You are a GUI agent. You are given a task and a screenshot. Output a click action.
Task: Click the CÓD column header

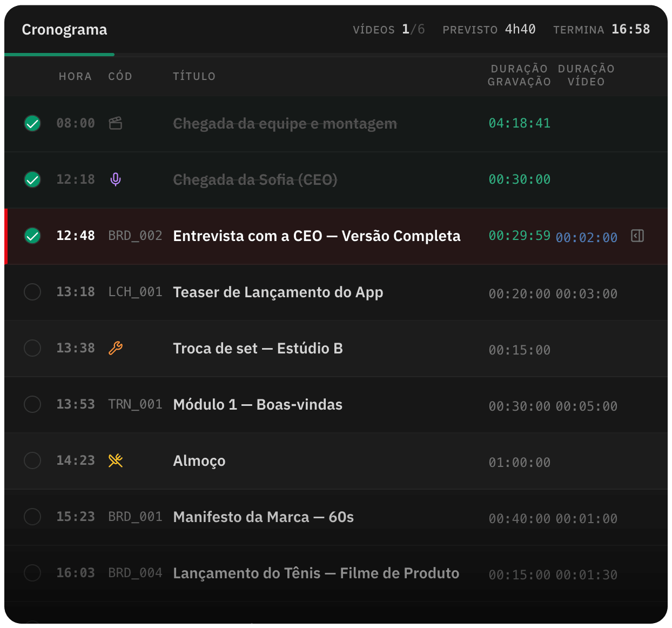pyautogui.click(x=120, y=76)
